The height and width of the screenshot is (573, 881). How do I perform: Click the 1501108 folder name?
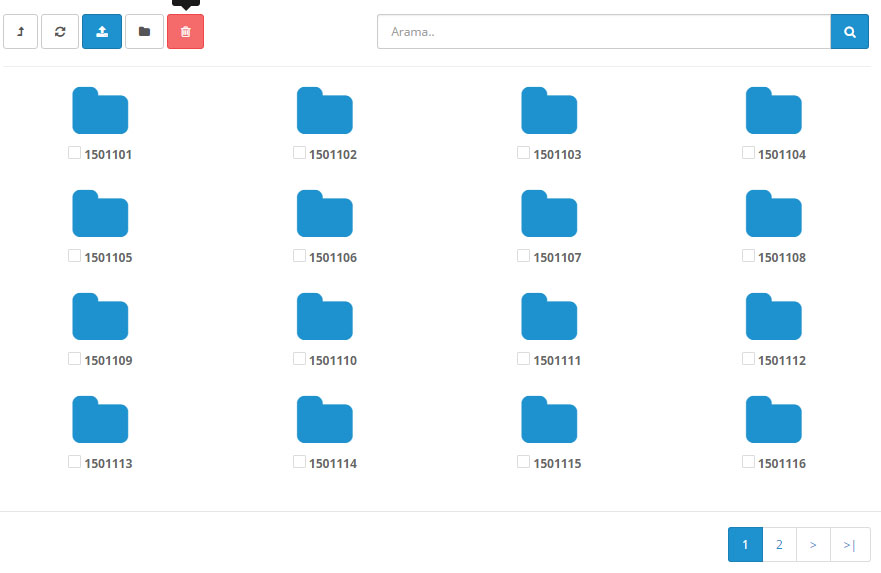click(x=782, y=257)
